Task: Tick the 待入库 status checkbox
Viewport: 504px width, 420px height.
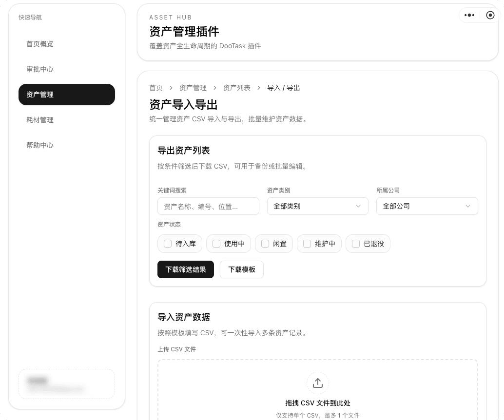Action: (168, 244)
